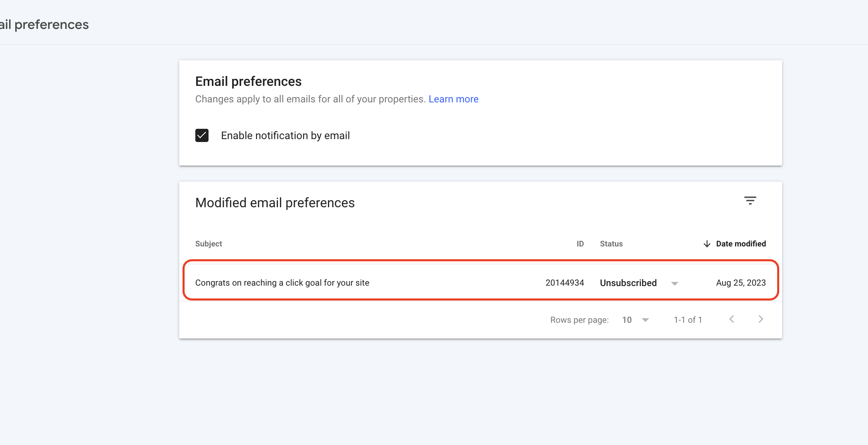Image resolution: width=868 pixels, height=445 pixels.
Task: Click the message ID 20144934
Action: [x=564, y=283]
